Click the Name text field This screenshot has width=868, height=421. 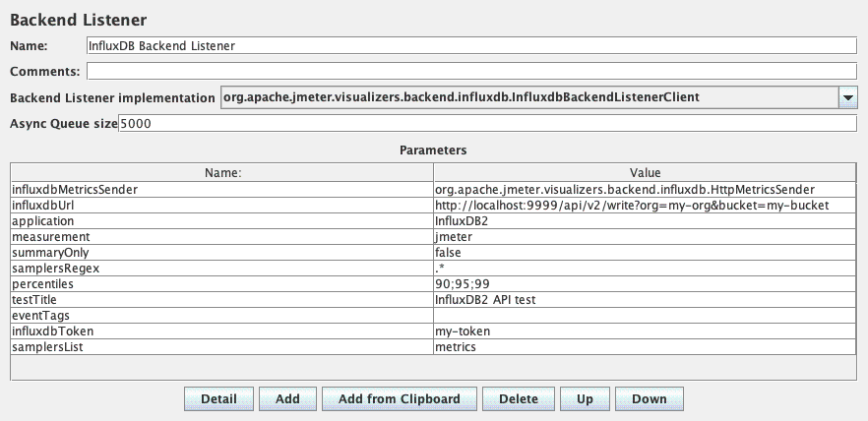click(x=471, y=45)
